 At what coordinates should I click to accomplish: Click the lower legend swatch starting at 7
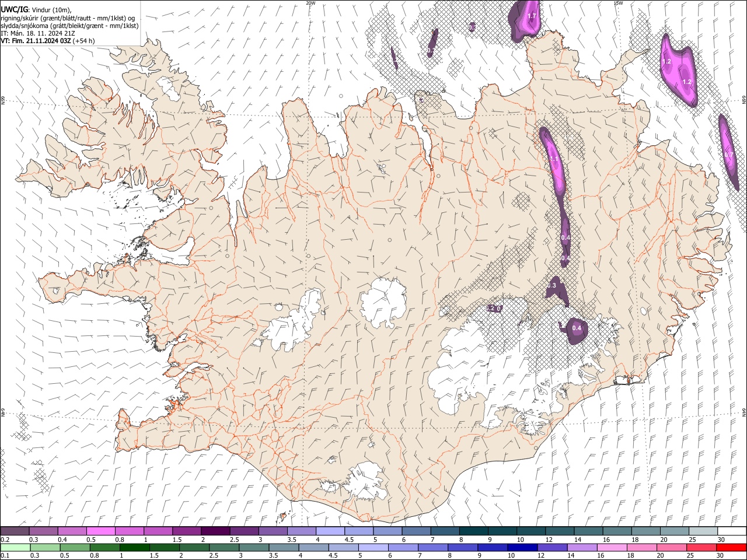click(x=433, y=548)
